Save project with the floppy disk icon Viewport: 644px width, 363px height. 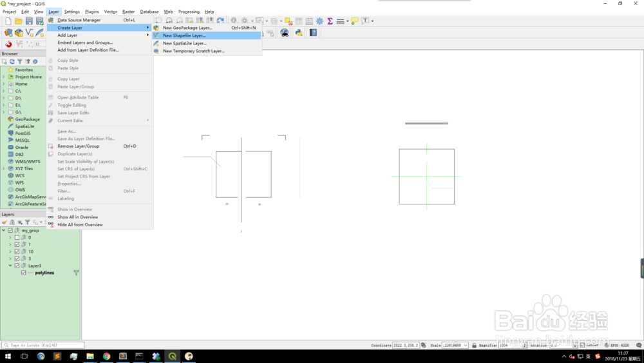[29, 21]
